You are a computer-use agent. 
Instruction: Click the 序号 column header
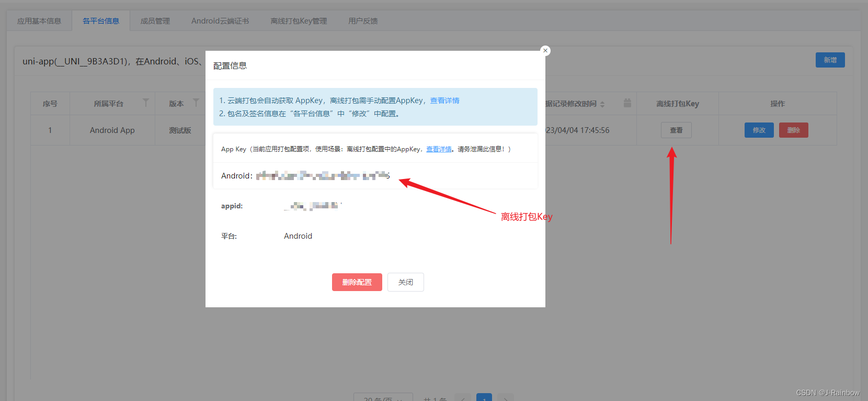(50, 104)
